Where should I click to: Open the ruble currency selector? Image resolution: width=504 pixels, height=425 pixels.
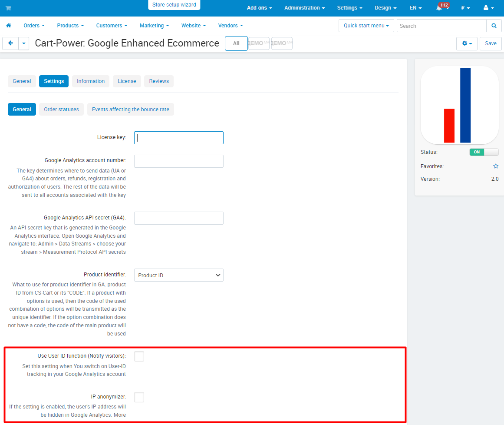tap(465, 8)
